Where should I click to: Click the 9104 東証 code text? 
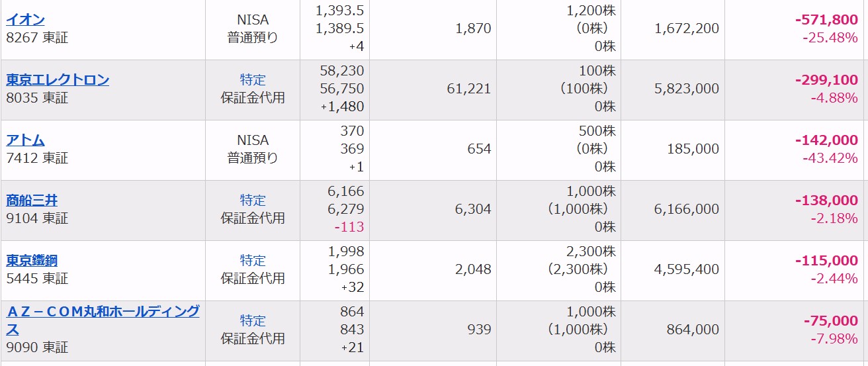(x=37, y=218)
